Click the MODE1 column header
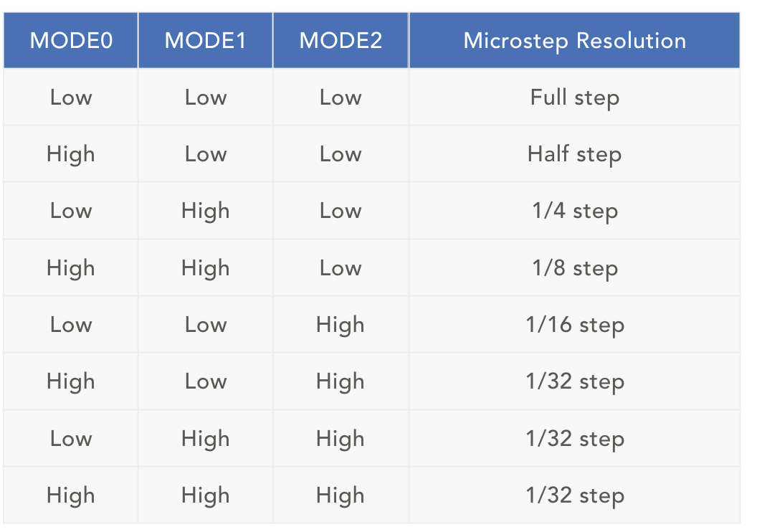757x532 pixels. pyautogui.click(x=206, y=41)
